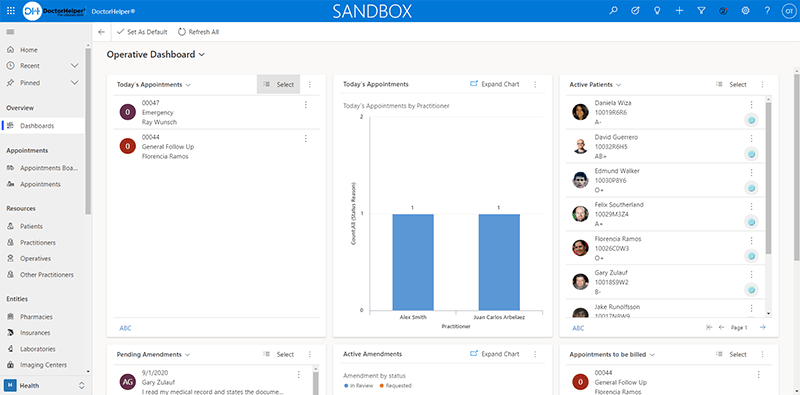Screen dimensions: 800x395
Task: Open more options for Today's Appointments chart
Action: tap(535, 85)
